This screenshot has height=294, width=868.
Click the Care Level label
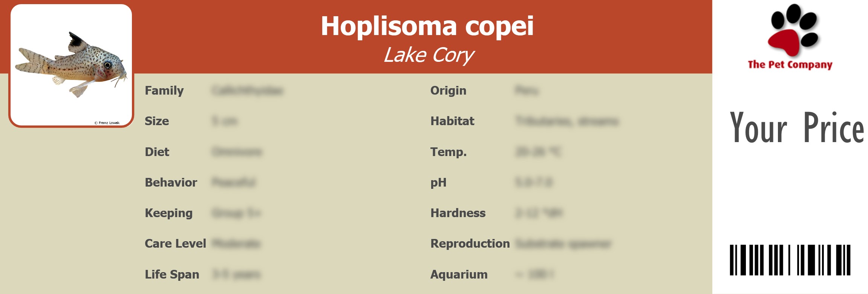tap(175, 243)
